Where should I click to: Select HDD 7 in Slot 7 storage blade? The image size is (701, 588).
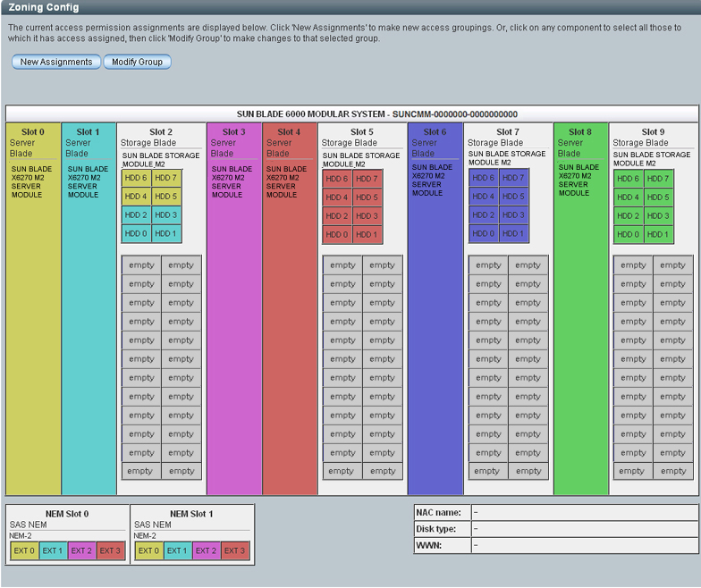pos(513,178)
